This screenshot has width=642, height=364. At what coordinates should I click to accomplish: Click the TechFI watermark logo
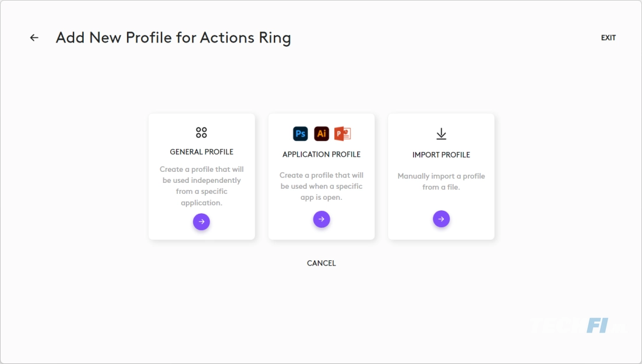coord(577,326)
